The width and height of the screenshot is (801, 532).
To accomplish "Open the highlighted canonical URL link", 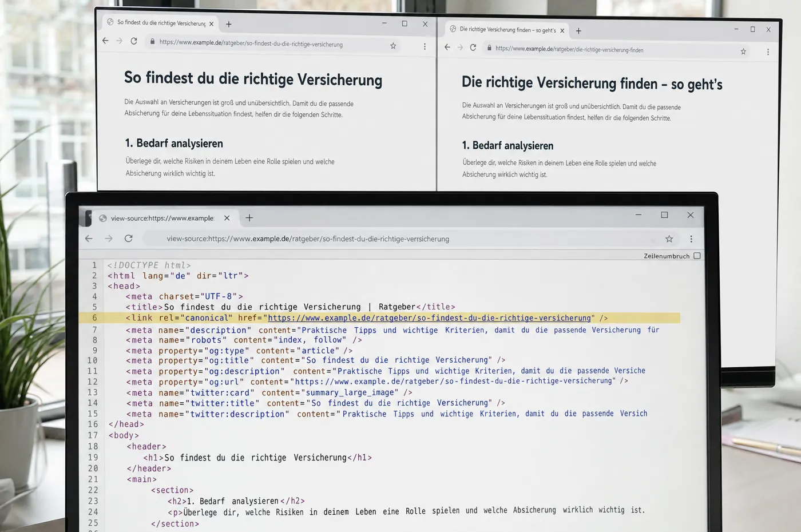I will click(429, 318).
